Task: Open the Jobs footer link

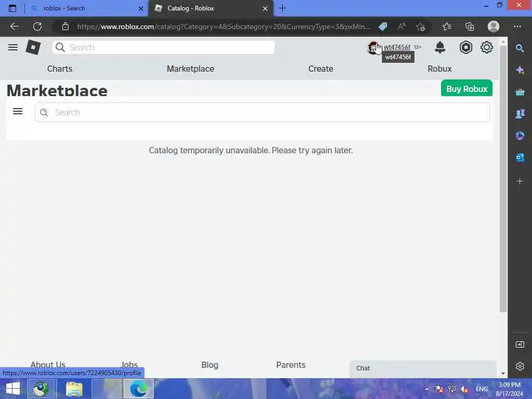Action: [x=129, y=365]
